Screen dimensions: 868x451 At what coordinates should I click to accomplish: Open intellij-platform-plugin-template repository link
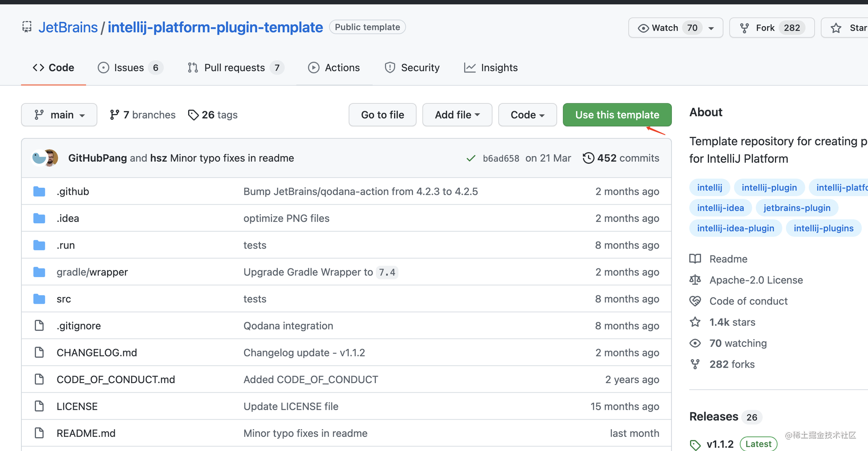[x=215, y=28]
